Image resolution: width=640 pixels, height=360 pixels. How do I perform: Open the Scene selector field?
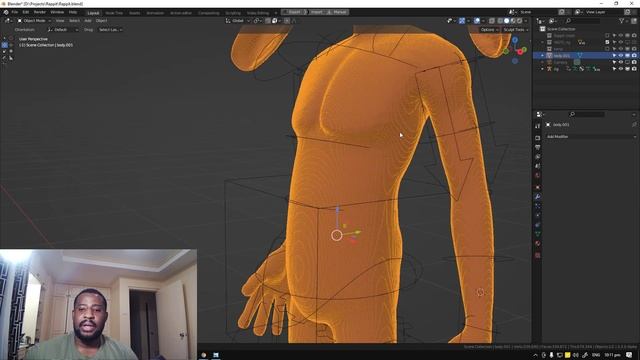(x=536, y=12)
